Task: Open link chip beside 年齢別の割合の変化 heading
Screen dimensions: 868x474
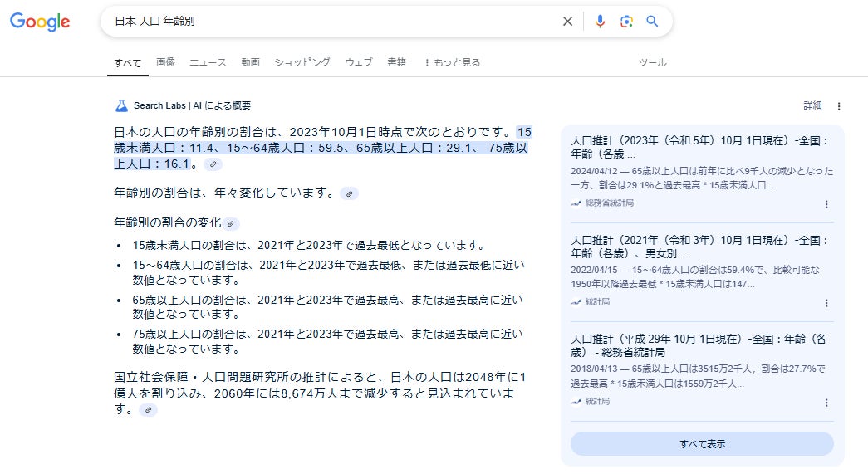Action: point(231,224)
